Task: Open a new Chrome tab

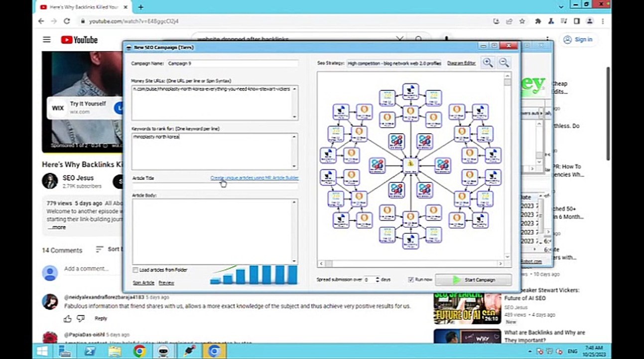Action: tap(141, 7)
